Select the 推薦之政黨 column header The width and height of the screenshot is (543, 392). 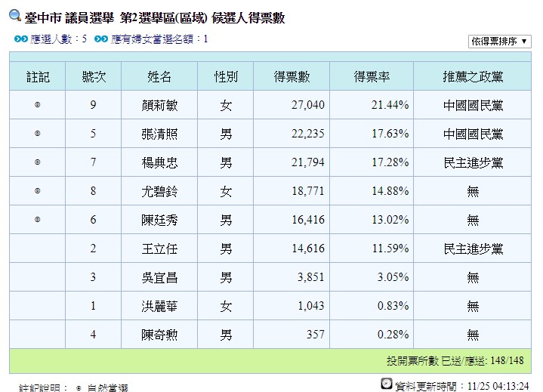tap(473, 76)
